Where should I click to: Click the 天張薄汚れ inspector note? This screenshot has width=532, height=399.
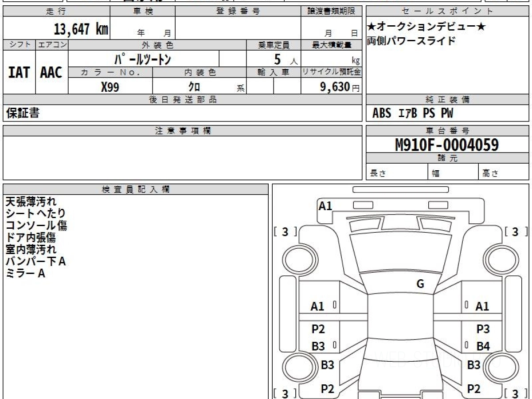click(31, 202)
